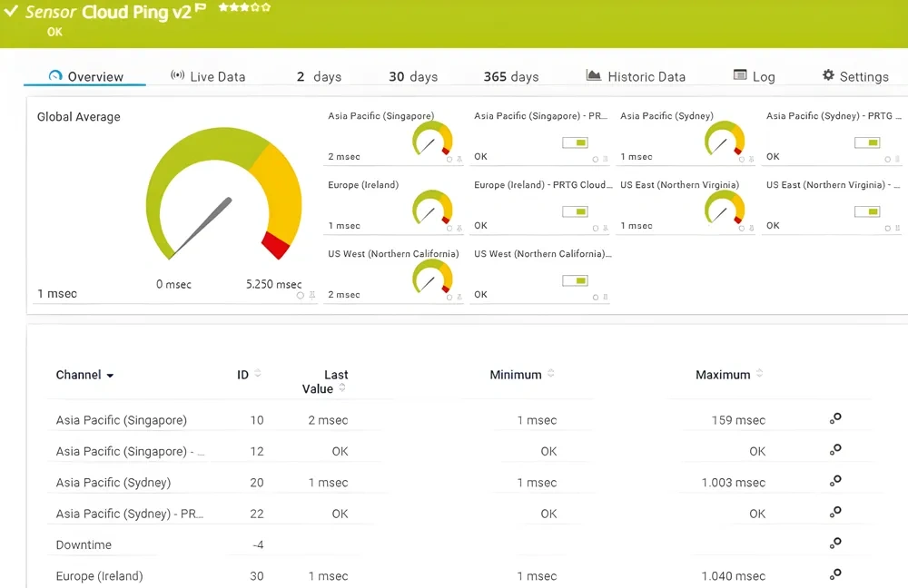Open channel settings for Asia Pacific (Singapore) row
The height and width of the screenshot is (588, 908).
coord(835,418)
